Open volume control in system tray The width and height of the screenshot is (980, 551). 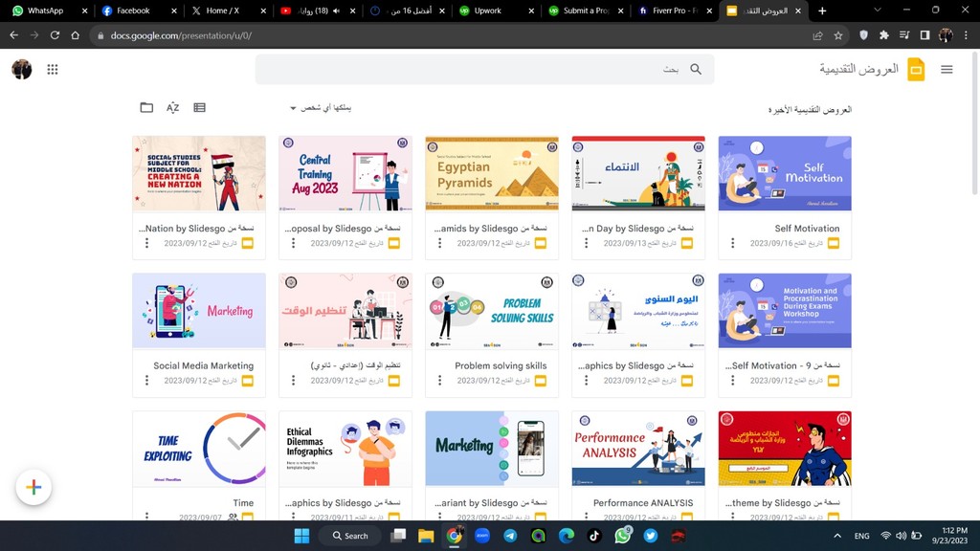click(x=901, y=536)
